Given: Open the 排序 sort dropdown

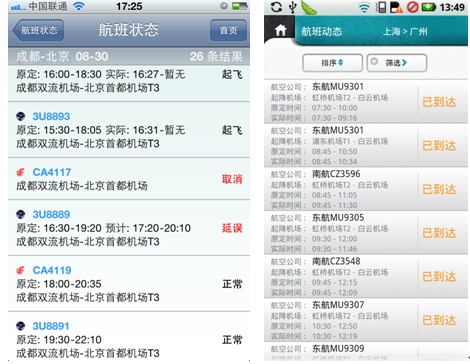Looking at the screenshot, I should (x=332, y=63).
